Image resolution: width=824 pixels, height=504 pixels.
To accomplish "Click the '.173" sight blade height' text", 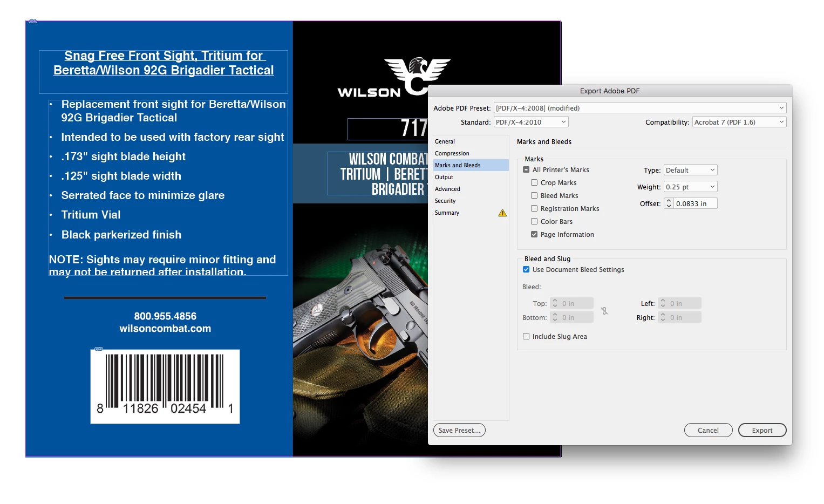I will click(123, 156).
